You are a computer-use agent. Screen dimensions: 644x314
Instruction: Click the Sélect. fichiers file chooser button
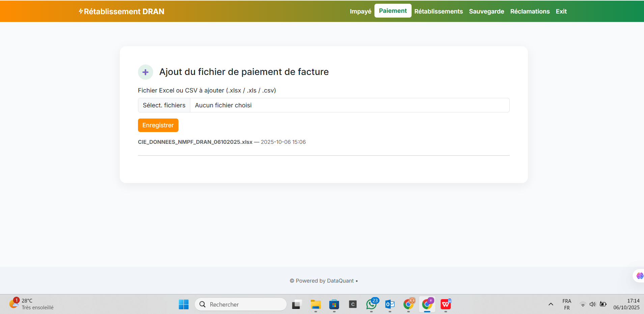[x=164, y=105]
